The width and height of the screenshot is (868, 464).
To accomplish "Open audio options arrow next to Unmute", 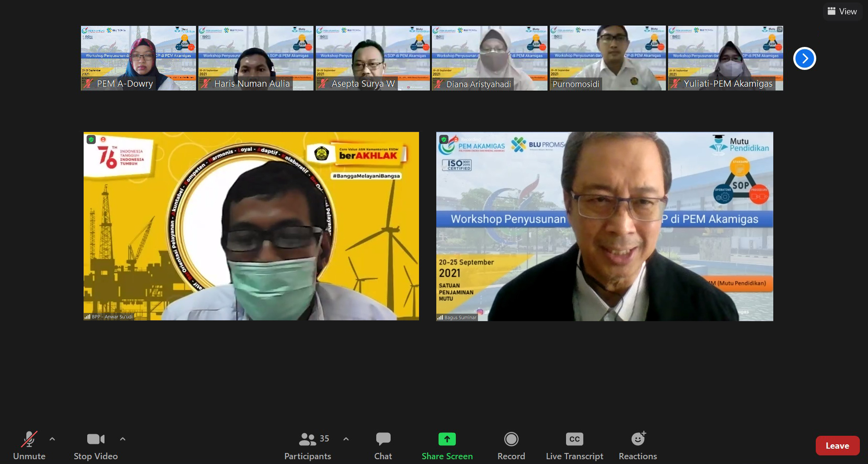I will [x=52, y=439].
